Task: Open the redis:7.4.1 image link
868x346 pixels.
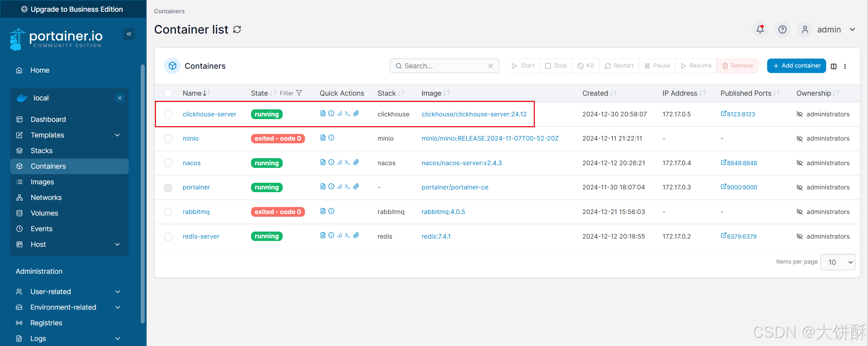Action: tap(436, 237)
